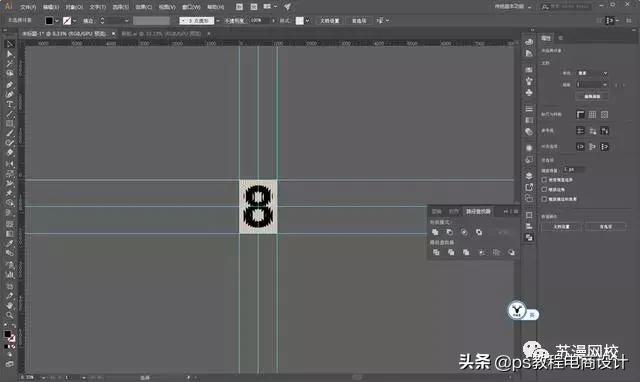
Task: Open stroke weight dropdown
Action: pos(126,21)
